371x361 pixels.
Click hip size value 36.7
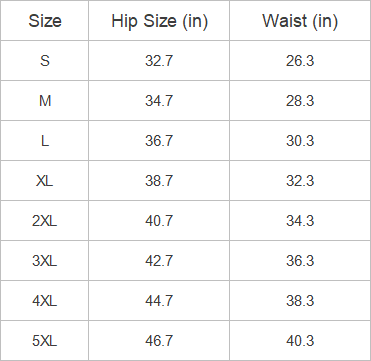(x=159, y=141)
